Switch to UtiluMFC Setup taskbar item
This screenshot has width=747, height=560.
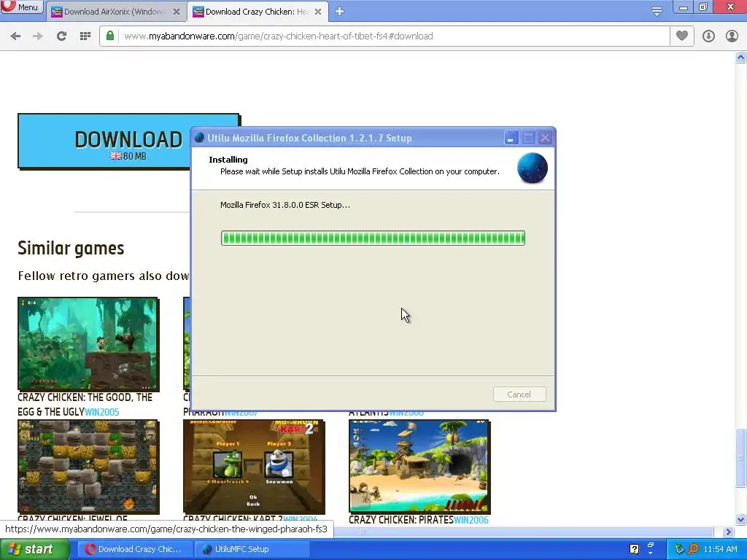(x=252, y=549)
